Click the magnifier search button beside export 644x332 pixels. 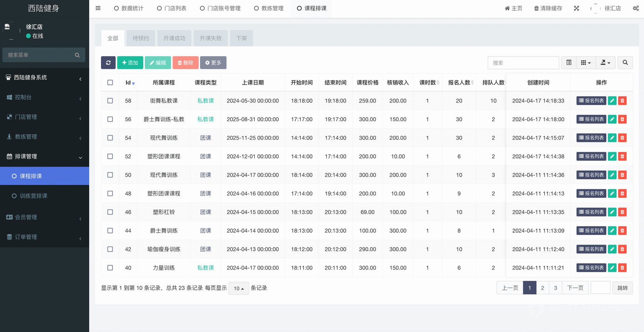625,63
